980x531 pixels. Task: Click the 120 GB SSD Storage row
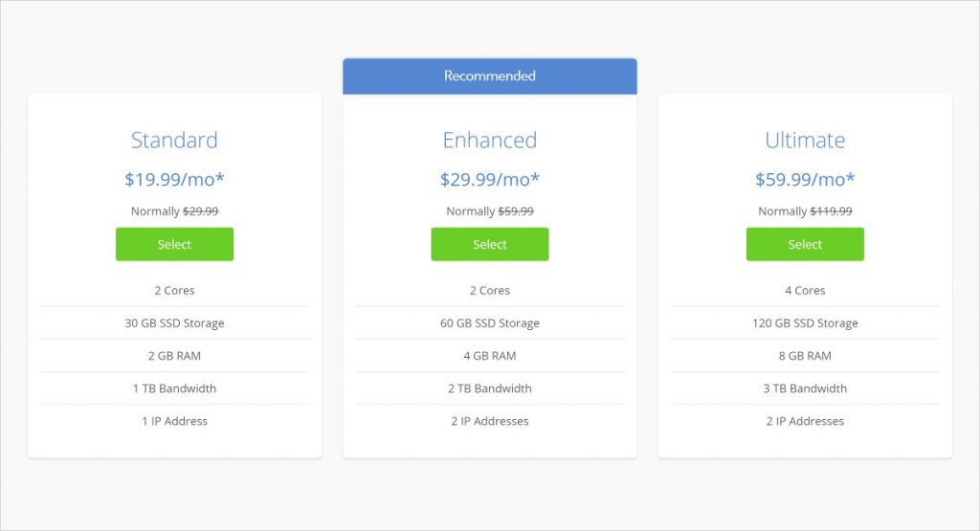click(x=805, y=323)
